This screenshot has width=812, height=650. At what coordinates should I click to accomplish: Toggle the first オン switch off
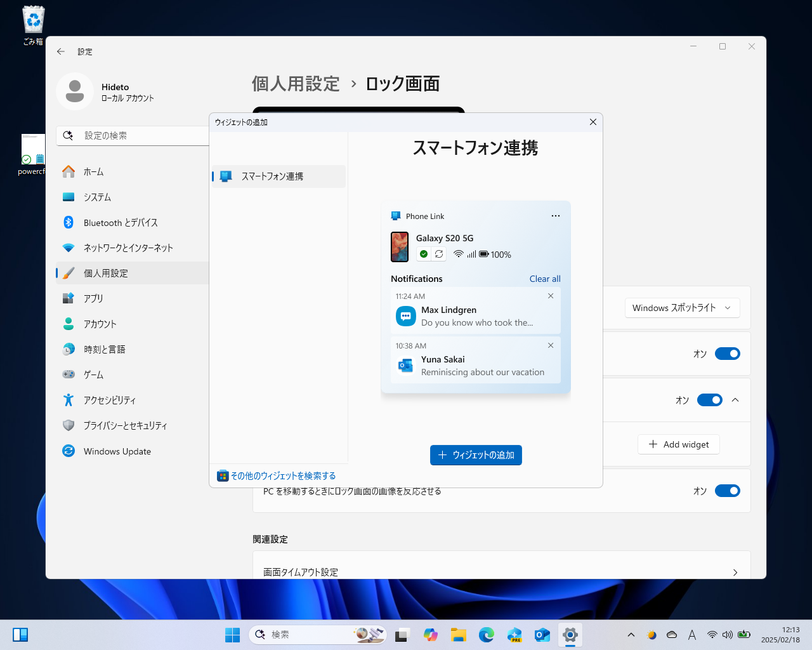[728, 354]
